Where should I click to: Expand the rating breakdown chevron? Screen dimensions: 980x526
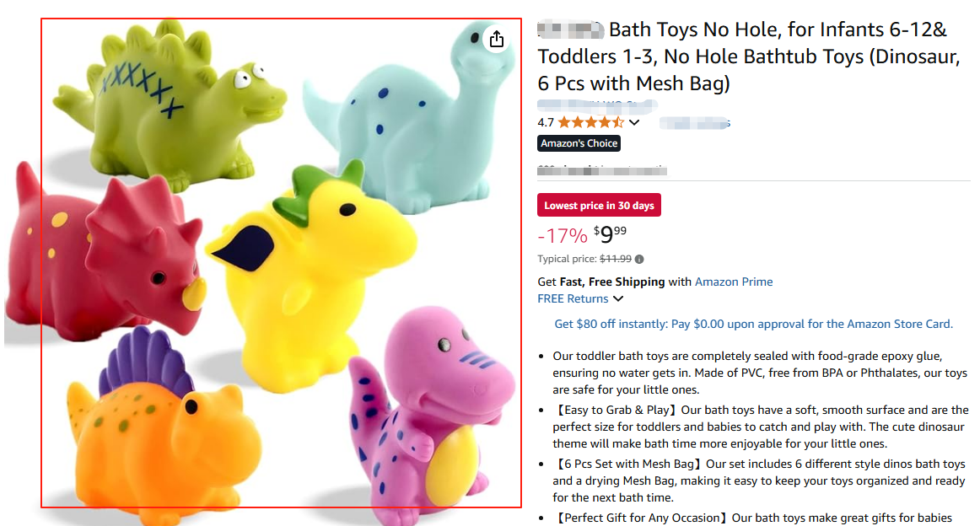(x=634, y=123)
